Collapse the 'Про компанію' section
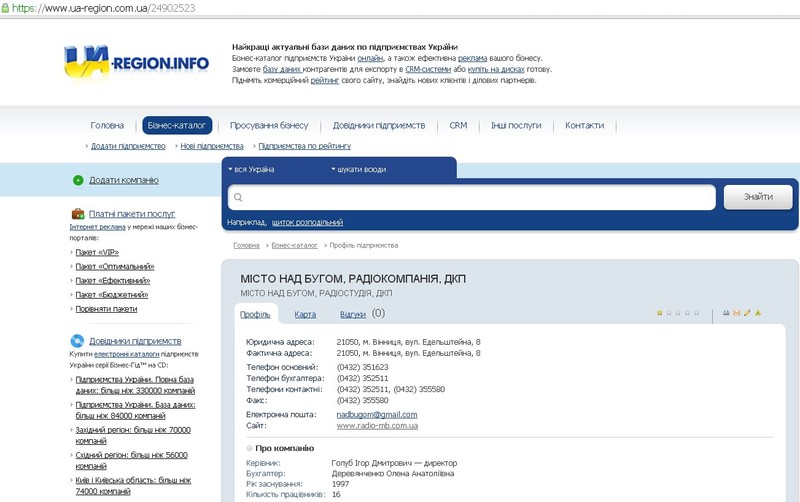Screen dimensions: 800x502 (250, 448)
